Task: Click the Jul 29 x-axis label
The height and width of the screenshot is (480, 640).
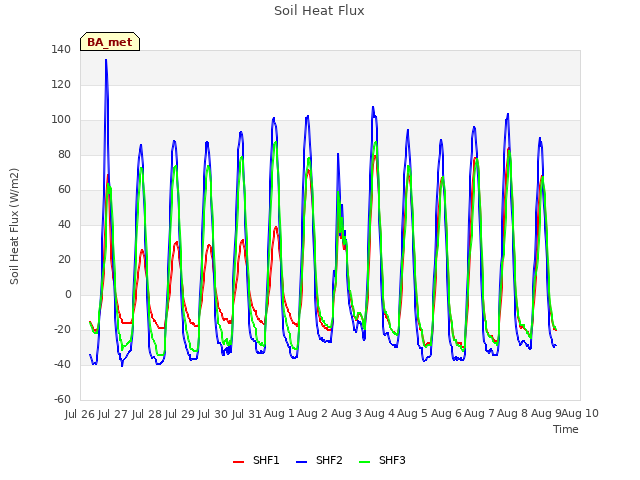Action: tap(180, 414)
